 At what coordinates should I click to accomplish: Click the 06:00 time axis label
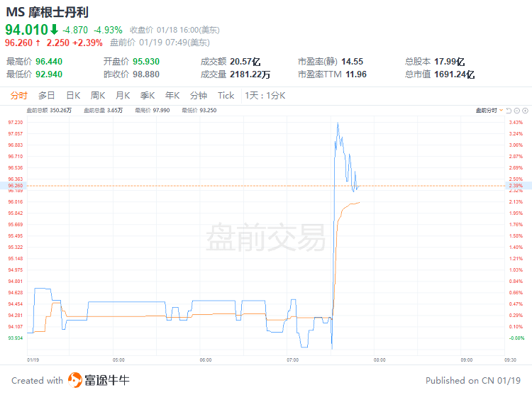click(x=206, y=360)
